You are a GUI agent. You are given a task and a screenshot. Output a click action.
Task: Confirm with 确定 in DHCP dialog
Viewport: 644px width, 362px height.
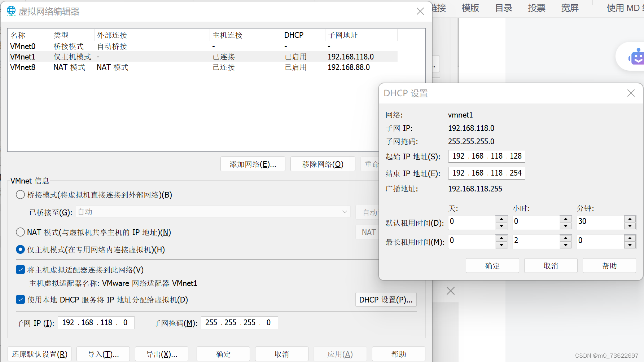(x=492, y=266)
